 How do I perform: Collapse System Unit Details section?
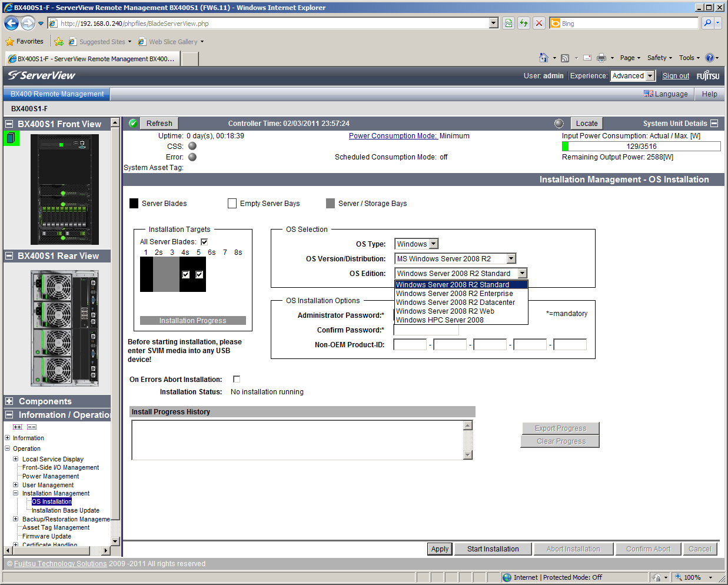pyautogui.click(x=714, y=124)
